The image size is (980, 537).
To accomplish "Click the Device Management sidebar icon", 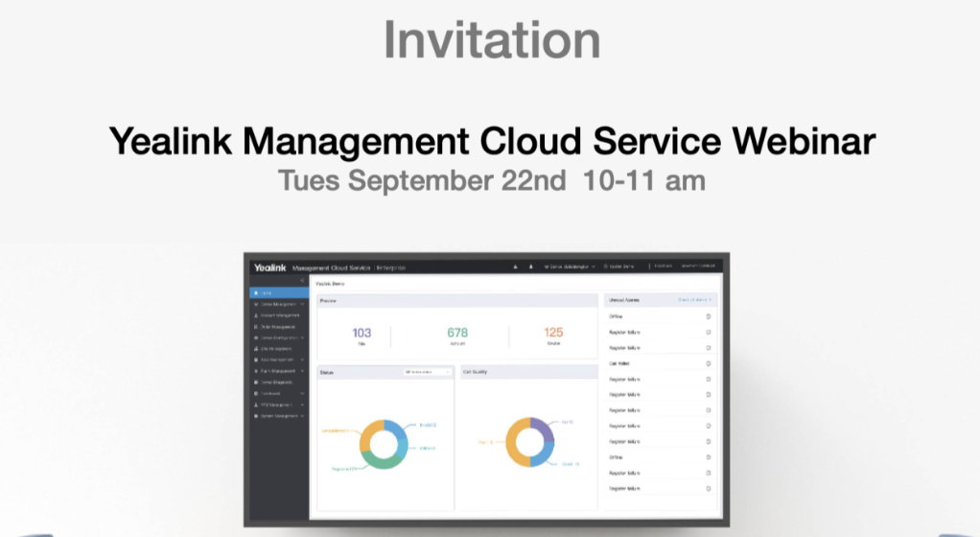I will (x=256, y=304).
